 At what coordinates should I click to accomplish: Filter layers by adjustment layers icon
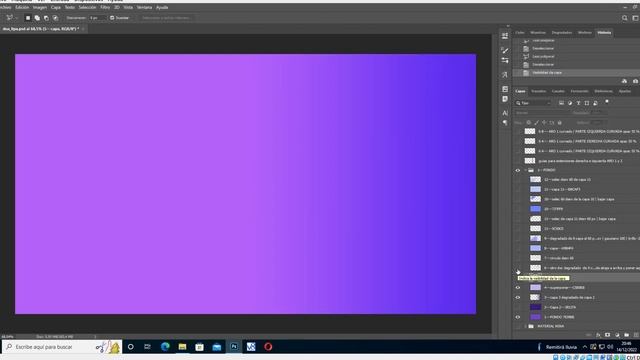pyautogui.click(x=570, y=103)
